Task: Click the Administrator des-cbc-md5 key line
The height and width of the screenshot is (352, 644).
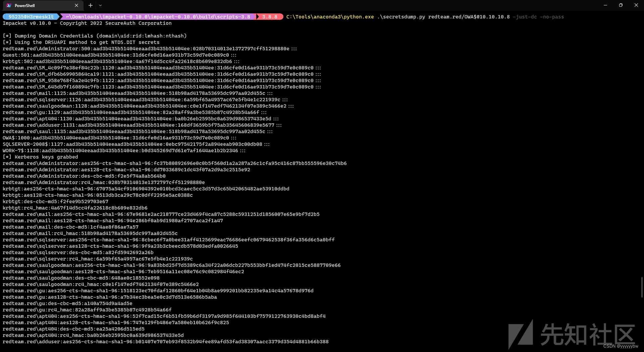Action: (84, 176)
